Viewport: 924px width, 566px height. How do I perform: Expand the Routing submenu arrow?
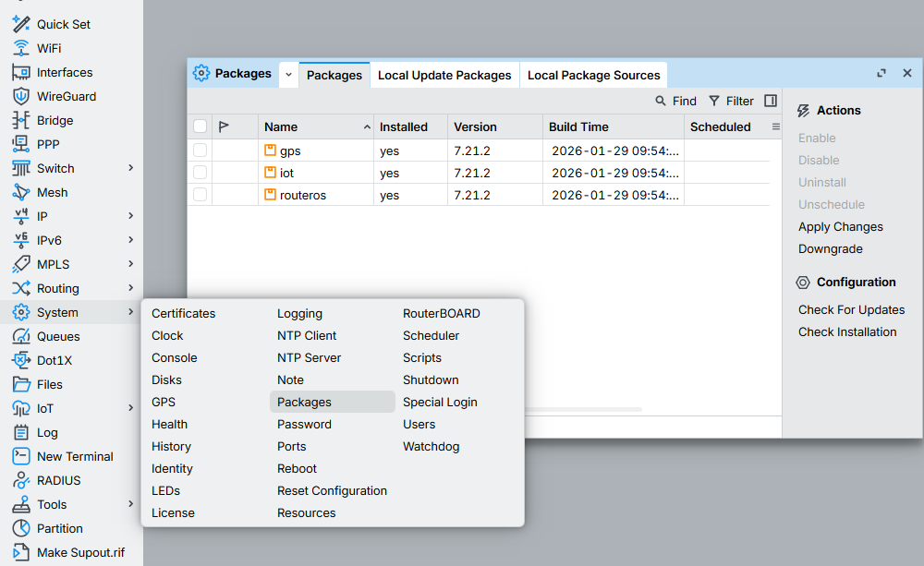[131, 288]
